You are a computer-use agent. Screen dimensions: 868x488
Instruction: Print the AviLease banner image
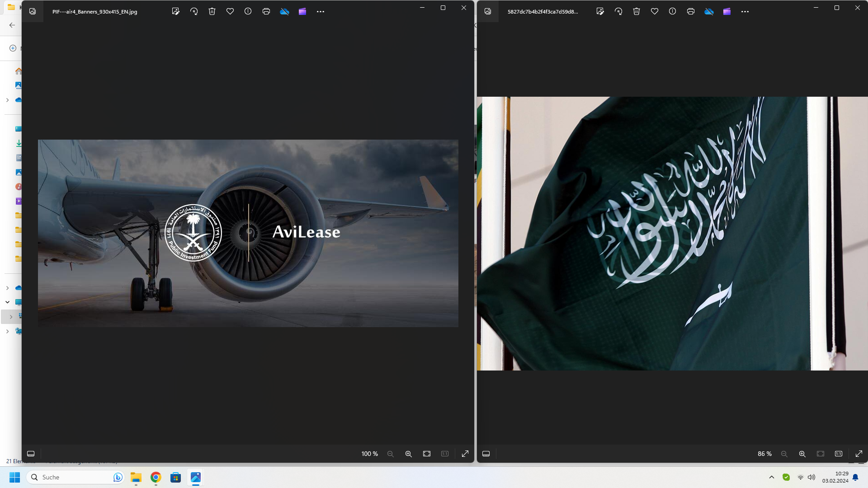[266, 12]
